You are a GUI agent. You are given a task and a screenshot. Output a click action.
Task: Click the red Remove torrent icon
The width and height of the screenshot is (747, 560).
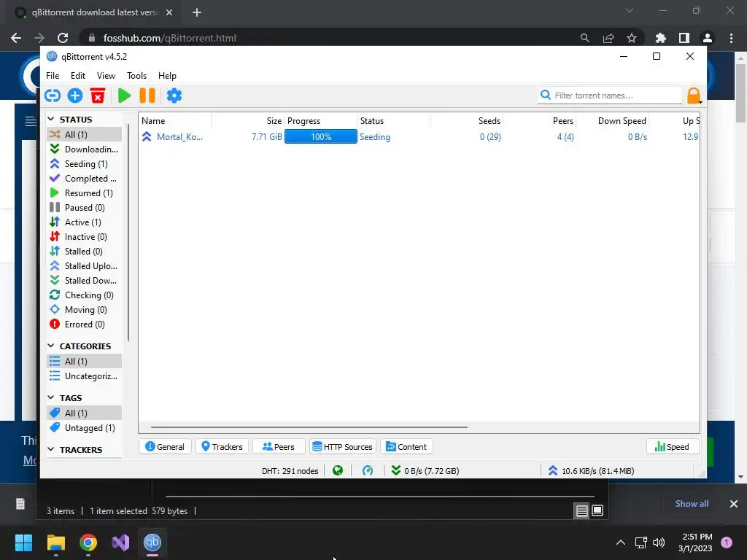[98, 96]
